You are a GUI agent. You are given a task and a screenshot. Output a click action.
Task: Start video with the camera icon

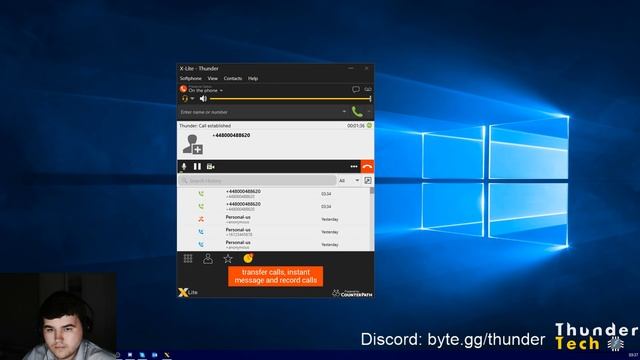tap(211, 167)
